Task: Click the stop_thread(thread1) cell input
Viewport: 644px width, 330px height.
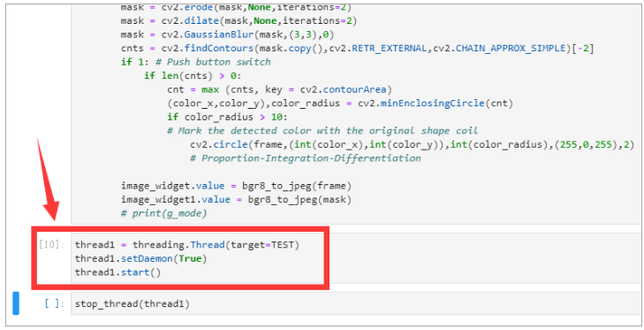Action: pos(357,304)
